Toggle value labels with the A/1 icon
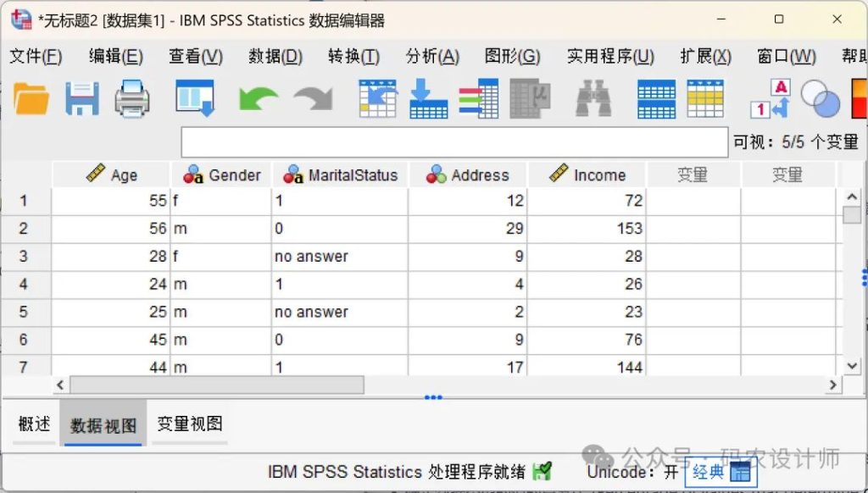 [x=771, y=98]
